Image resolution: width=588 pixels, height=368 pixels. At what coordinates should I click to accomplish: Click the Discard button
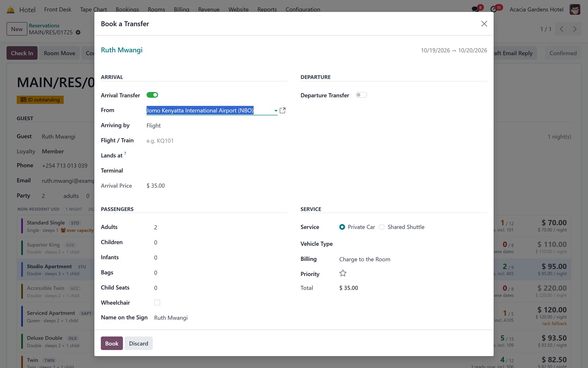(139, 343)
